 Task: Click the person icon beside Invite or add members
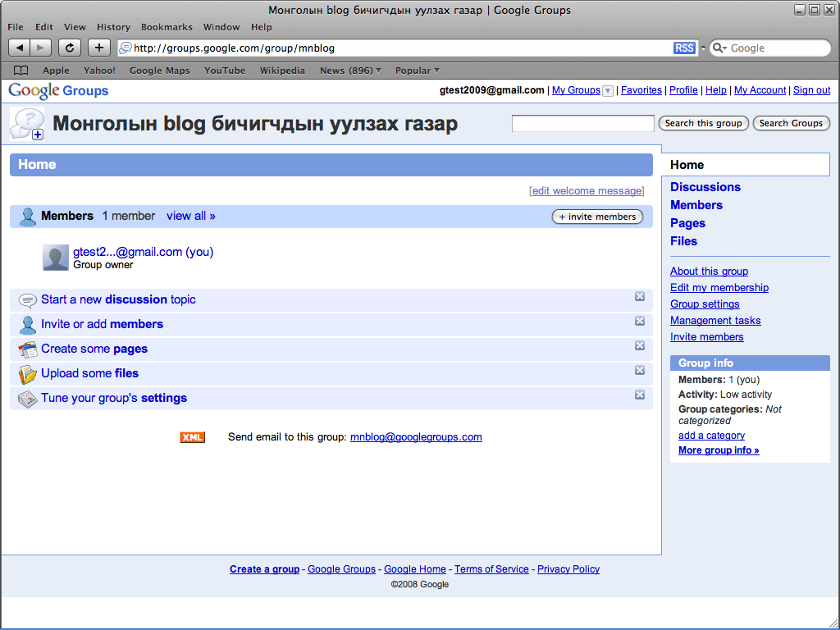coord(27,325)
